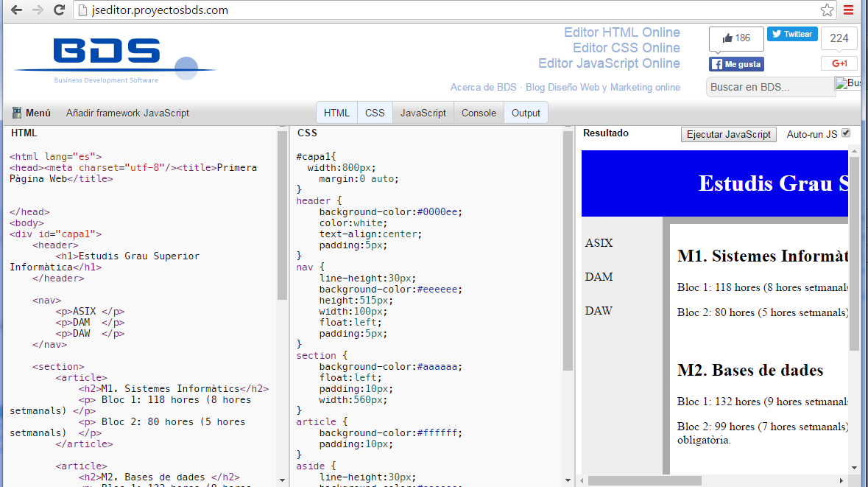Viewport: 868px width, 487px height.
Task: Focus the Buscar en BDS search field
Action: [770, 87]
